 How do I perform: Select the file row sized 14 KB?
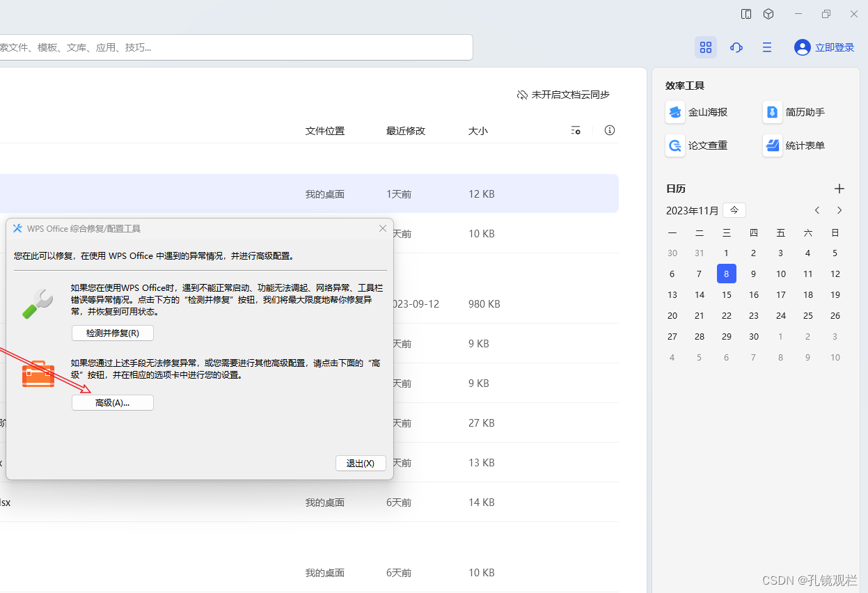(309, 503)
